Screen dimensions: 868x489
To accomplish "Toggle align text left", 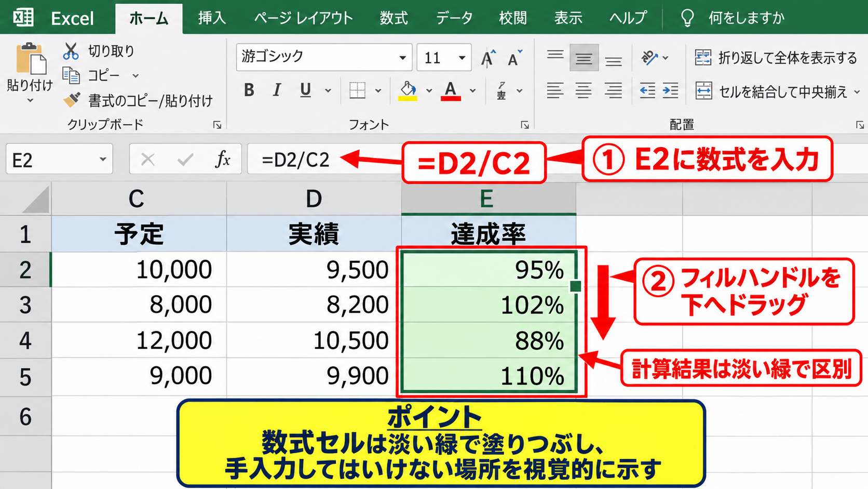I will 555,91.
